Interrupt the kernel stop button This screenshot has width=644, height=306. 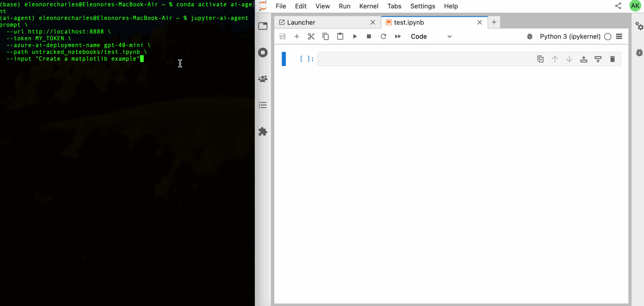pyautogui.click(x=369, y=37)
